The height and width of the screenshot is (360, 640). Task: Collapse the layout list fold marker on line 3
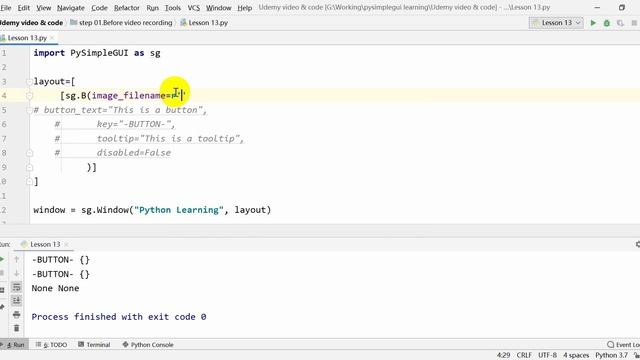point(29,82)
